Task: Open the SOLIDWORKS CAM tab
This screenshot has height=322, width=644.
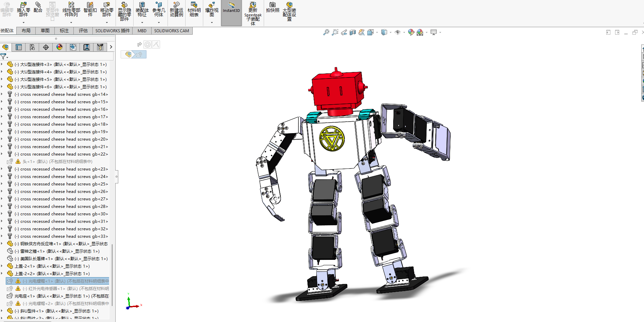Action: (172, 31)
